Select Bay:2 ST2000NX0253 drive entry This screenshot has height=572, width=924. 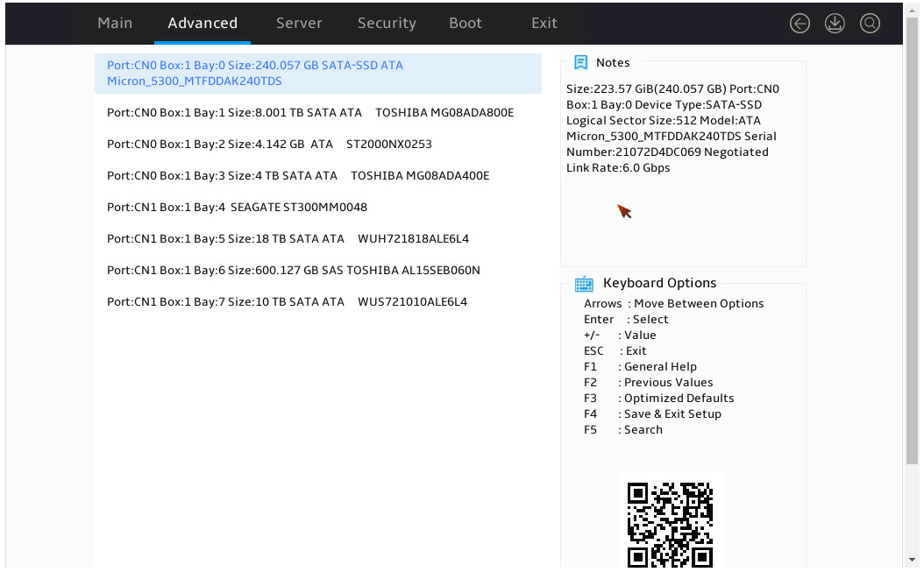[x=269, y=145]
